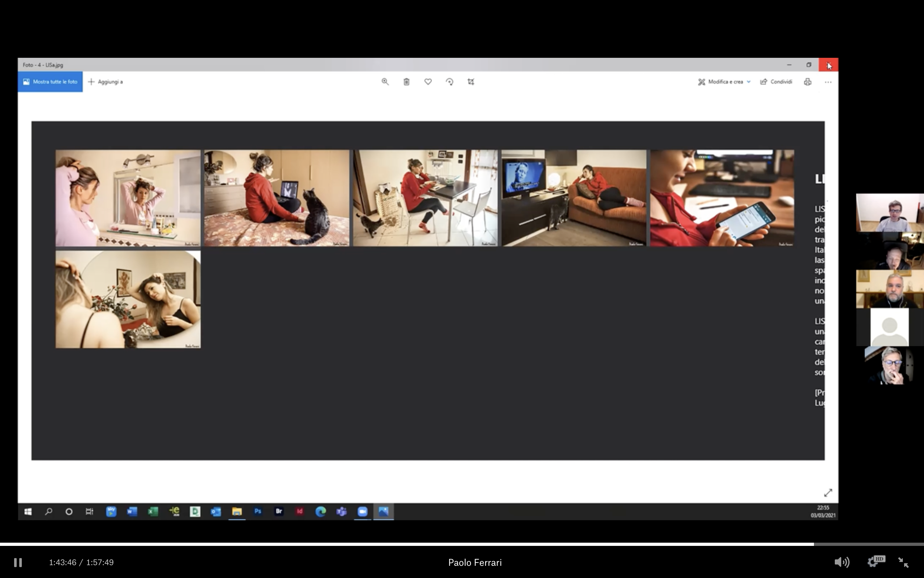Viewport: 924px width, 578px height.
Task: Print the photo using the printer icon
Action: [x=808, y=82]
